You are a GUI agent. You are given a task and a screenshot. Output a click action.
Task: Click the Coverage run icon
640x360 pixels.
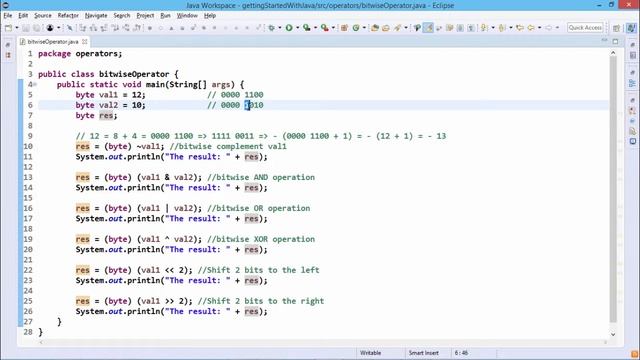[307, 28]
